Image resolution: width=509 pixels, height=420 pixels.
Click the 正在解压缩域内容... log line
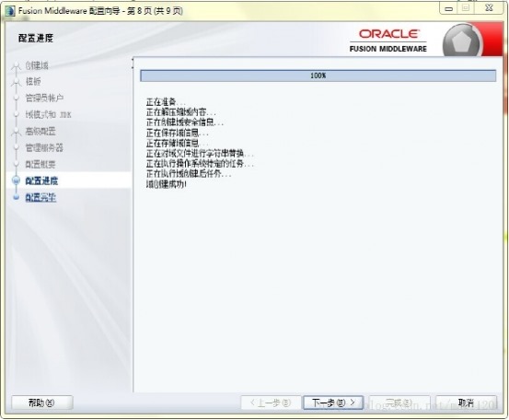coord(180,112)
